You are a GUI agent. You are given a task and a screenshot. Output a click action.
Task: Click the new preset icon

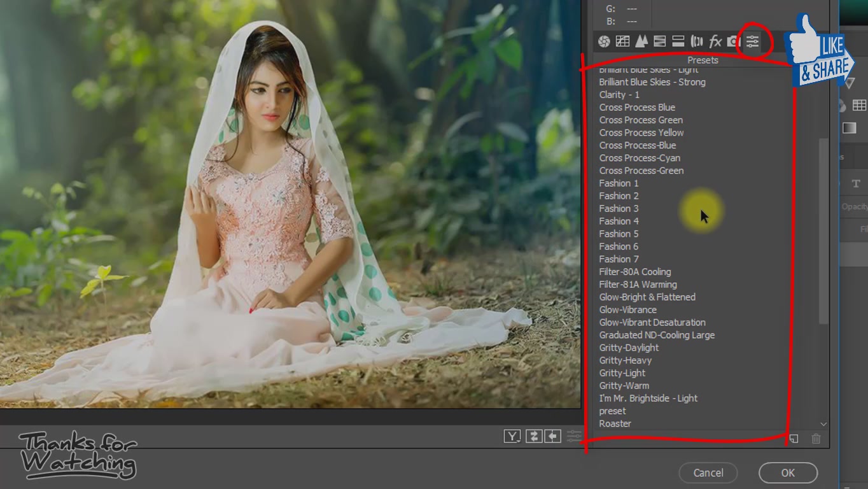point(794,438)
